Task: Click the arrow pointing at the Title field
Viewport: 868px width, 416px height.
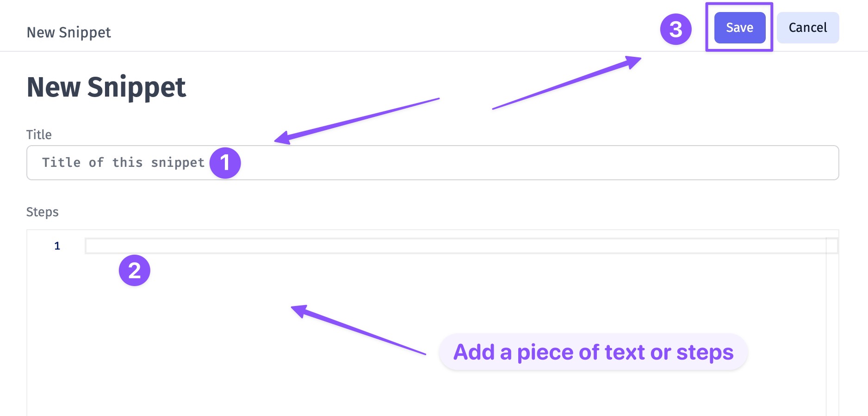Action: (356, 119)
